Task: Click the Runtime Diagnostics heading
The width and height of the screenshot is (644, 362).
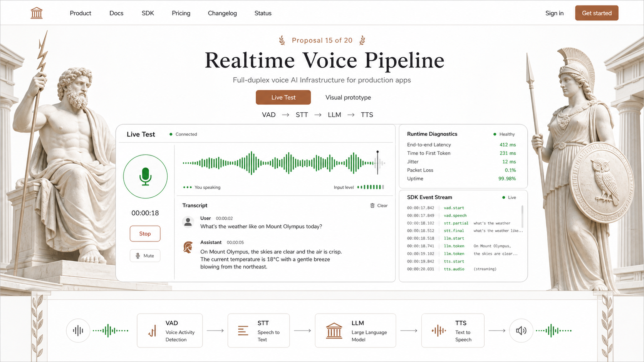Action: (432, 134)
